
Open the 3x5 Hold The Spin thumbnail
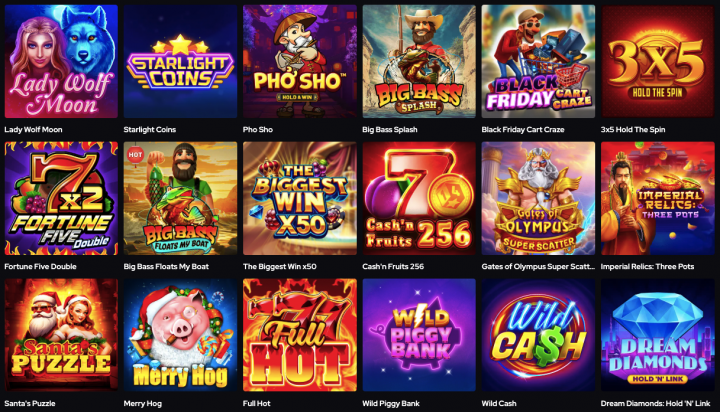coord(658,62)
